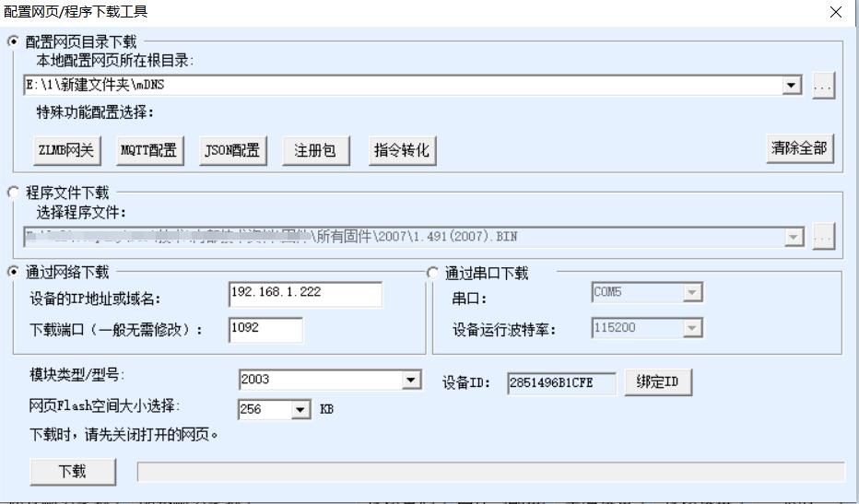Choose 通过网络下载 radio option
This screenshot has width=859, height=504.
tap(13, 272)
